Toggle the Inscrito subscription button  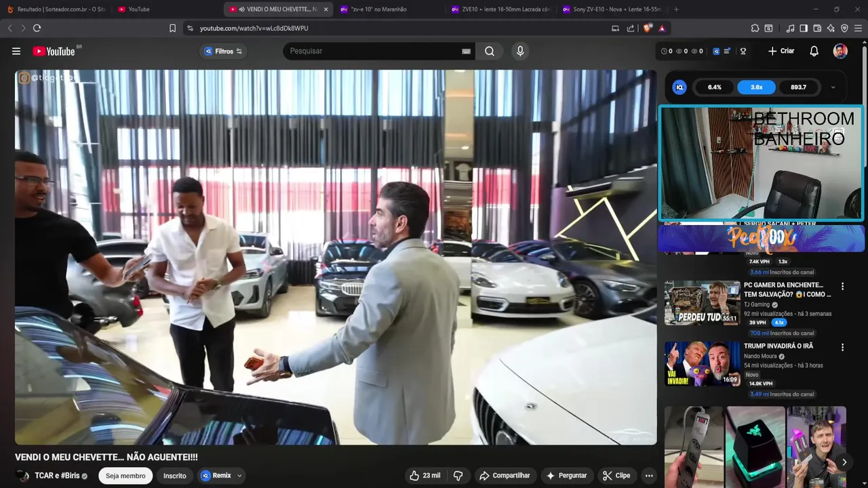(x=174, y=476)
